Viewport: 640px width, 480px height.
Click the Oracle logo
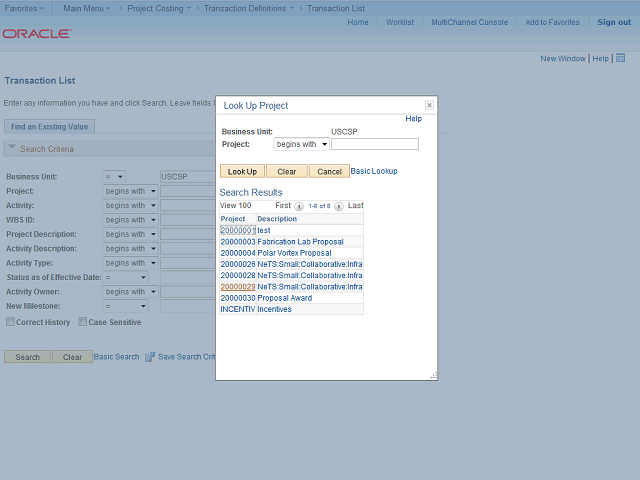(x=36, y=33)
